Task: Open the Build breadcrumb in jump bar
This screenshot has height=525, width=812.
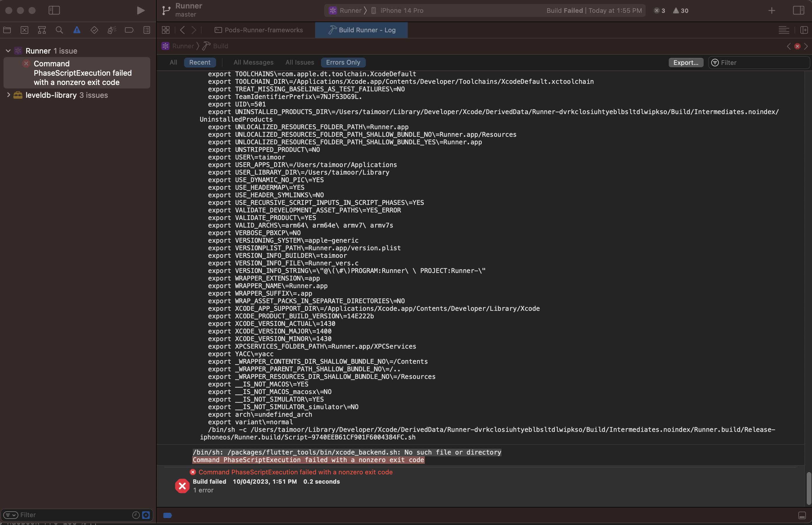Action: (216, 46)
